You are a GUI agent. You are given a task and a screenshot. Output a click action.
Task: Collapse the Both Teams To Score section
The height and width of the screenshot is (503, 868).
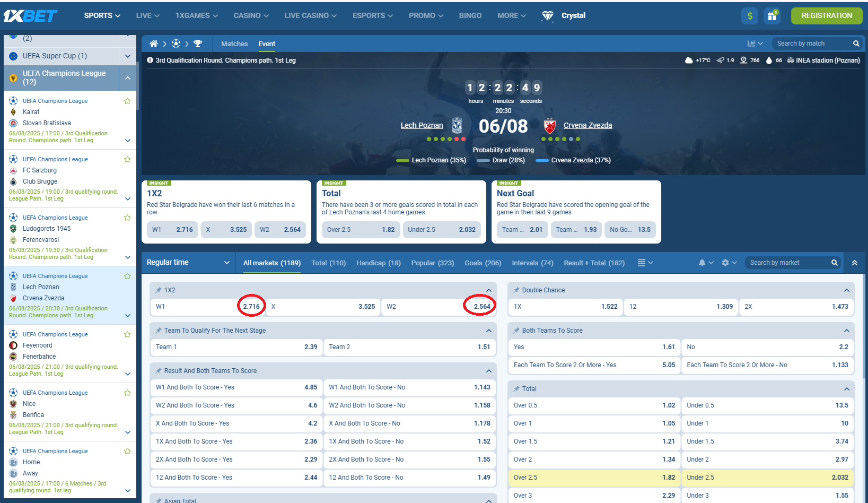pyautogui.click(x=847, y=331)
